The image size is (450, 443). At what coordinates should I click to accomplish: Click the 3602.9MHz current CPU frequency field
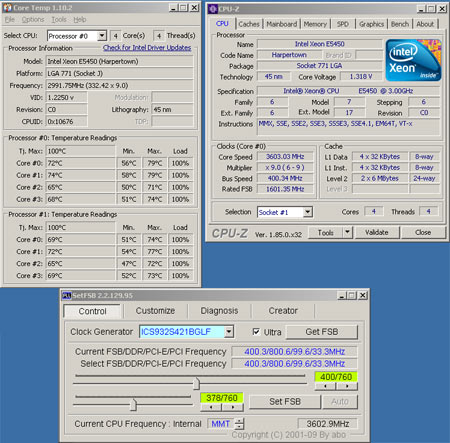(327, 424)
